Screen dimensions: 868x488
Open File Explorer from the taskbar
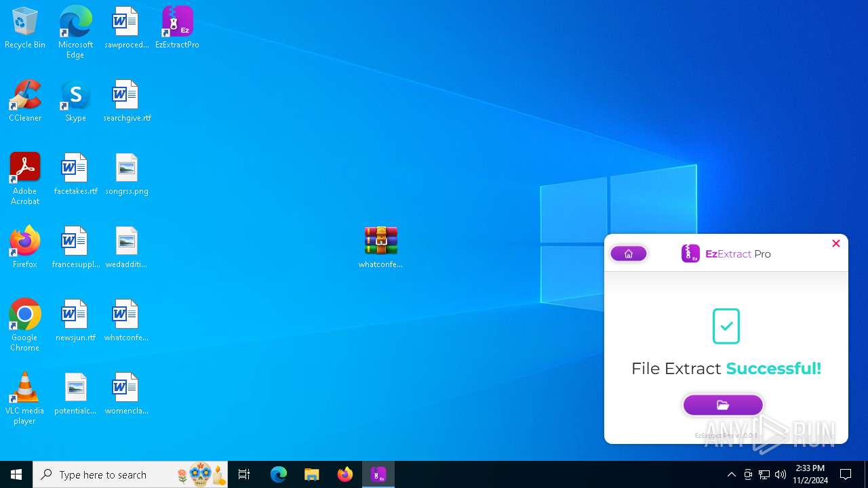(x=312, y=474)
